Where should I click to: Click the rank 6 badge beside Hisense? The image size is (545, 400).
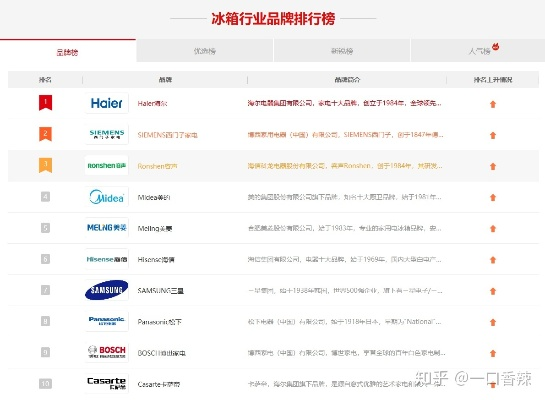coord(45,259)
